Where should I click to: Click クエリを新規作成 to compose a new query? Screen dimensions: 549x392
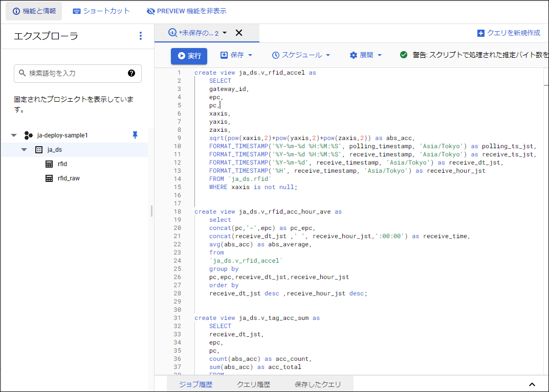[509, 33]
